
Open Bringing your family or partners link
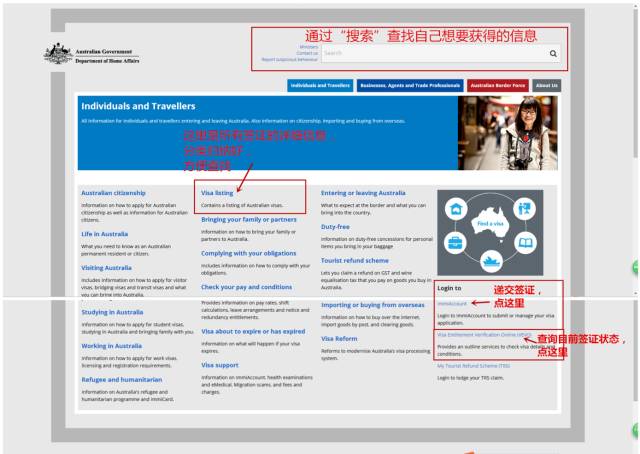pos(249,220)
